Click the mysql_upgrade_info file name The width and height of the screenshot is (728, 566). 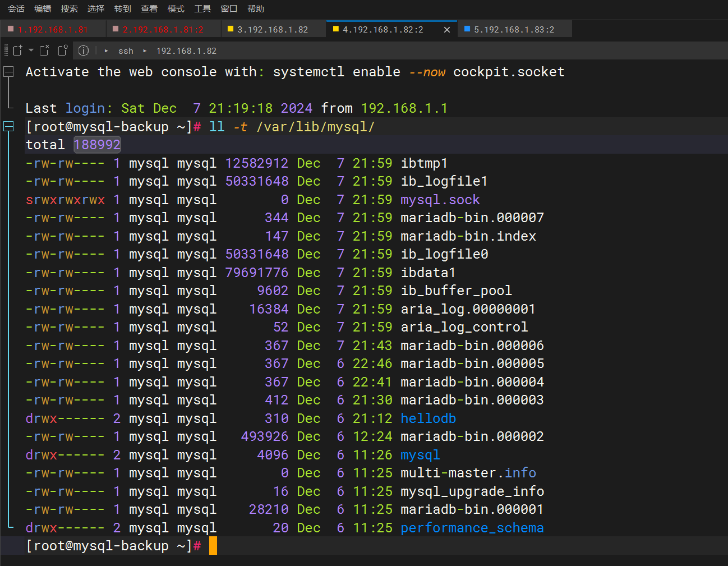tap(472, 491)
